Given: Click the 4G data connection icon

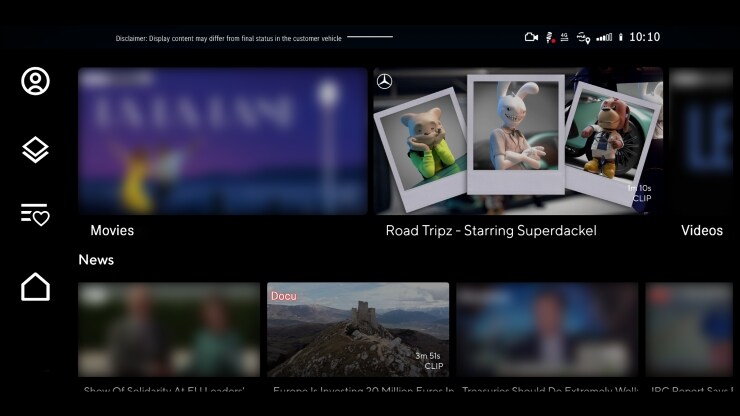Looking at the screenshot, I should 565,37.
